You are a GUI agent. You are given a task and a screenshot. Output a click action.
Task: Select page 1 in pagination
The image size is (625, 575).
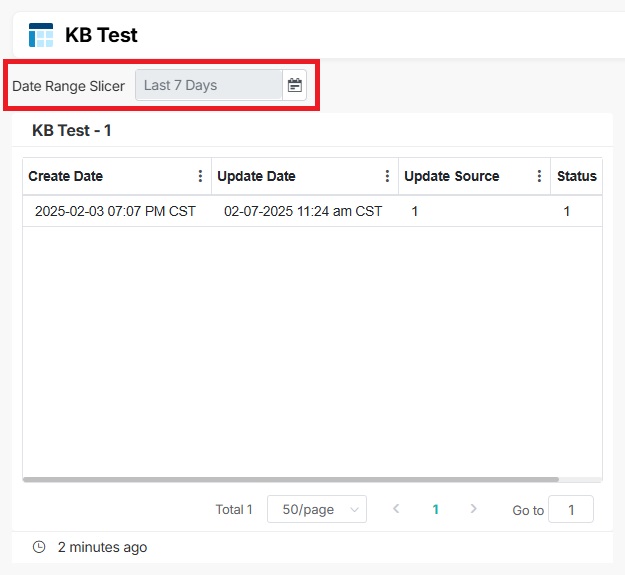(x=435, y=509)
